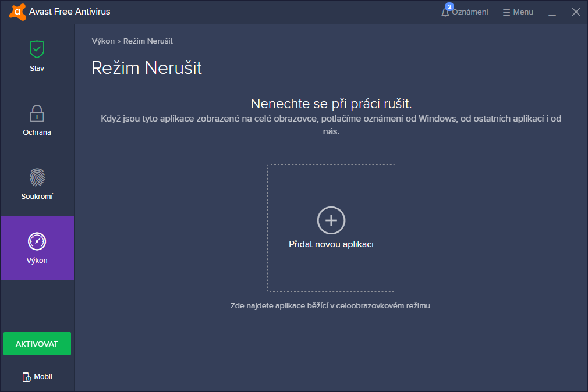The image size is (588, 392).
Task: Click the Výkon speedometer icon
Action: (37, 241)
